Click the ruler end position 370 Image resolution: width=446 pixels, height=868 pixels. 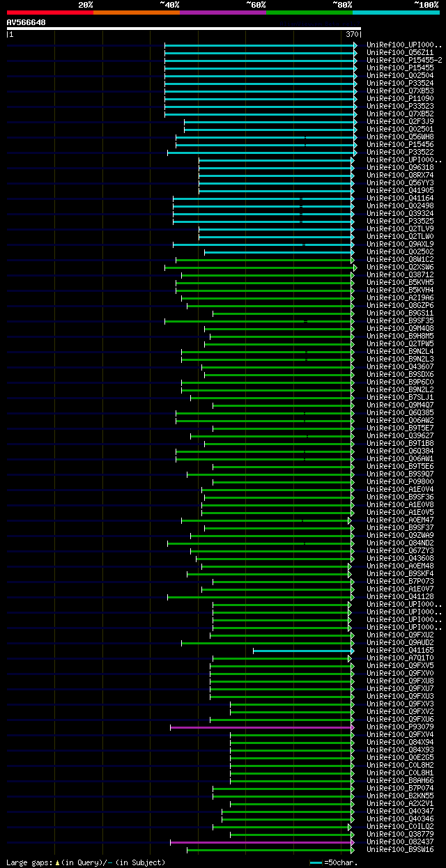pyautogui.click(x=352, y=34)
